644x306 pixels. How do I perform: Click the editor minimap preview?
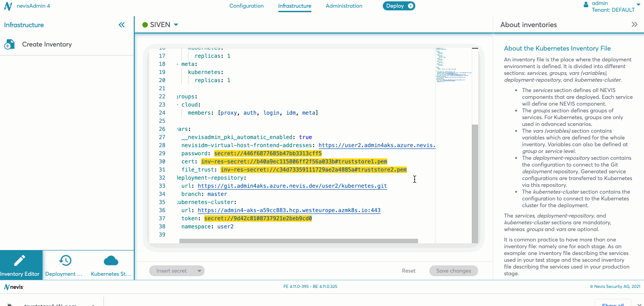[453, 65]
